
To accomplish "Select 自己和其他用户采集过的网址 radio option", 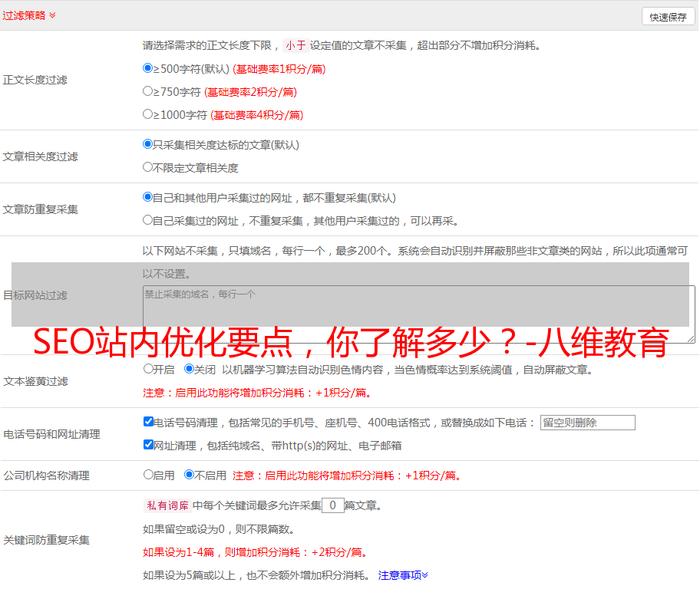I will point(148,197).
